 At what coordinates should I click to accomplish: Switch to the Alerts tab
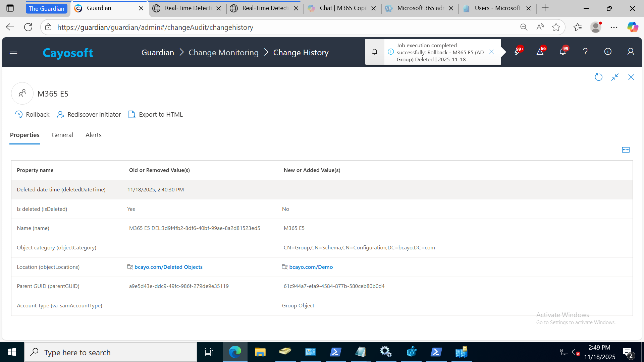[93, 135]
